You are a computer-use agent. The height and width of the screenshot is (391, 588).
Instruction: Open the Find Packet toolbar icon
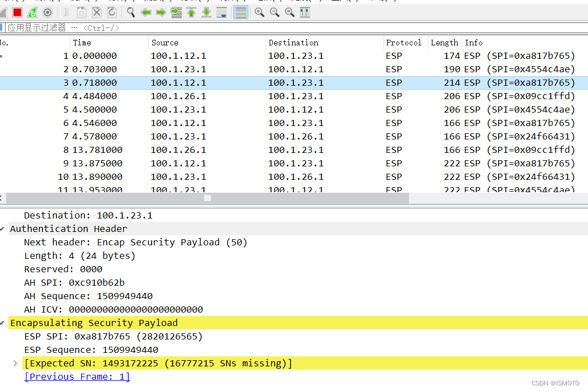point(130,12)
